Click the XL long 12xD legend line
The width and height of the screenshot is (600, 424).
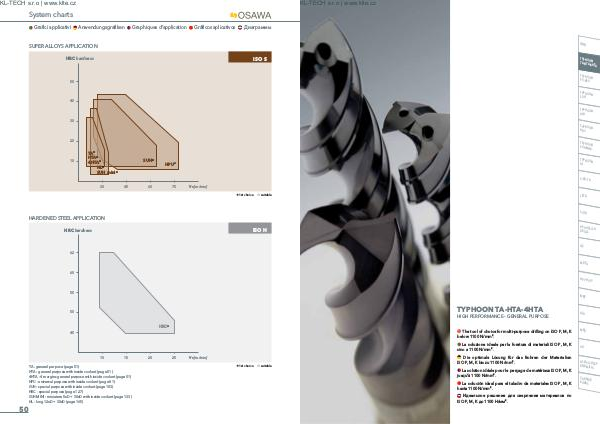pos(56,401)
